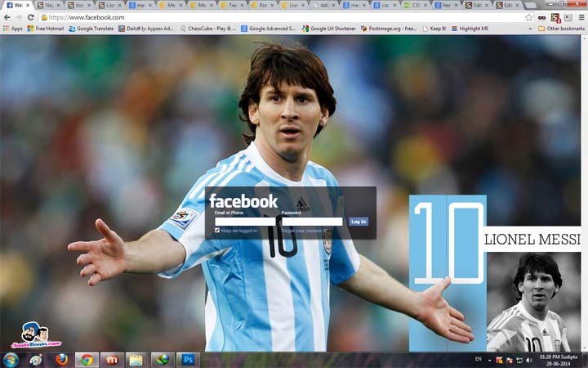Open the Google Url Shortener bookmark
The width and height of the screenshot is (588, 368).
[x=329, y=29]
